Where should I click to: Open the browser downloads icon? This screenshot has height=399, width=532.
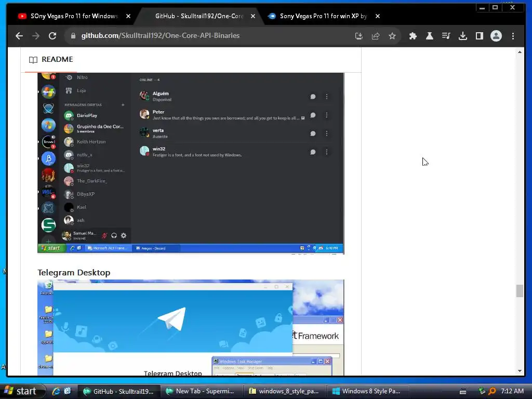click(463, 36)
